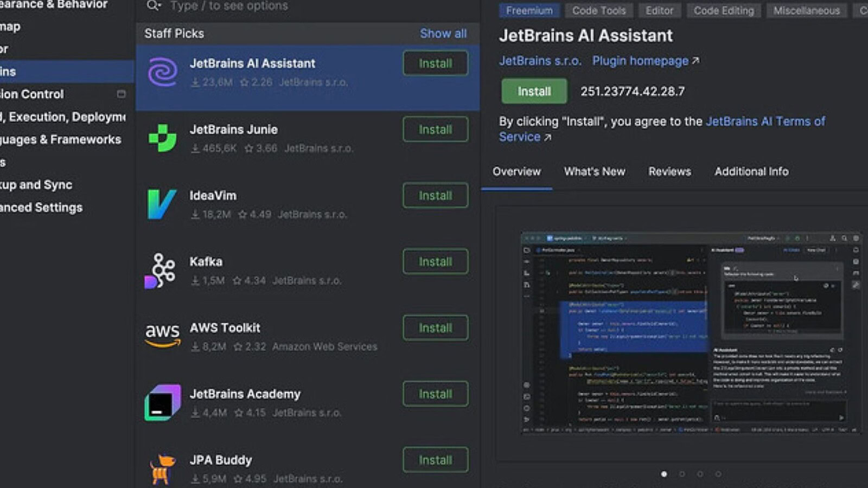Click the Freemium tag
868x488 pixels.
[x=529, y=10]
